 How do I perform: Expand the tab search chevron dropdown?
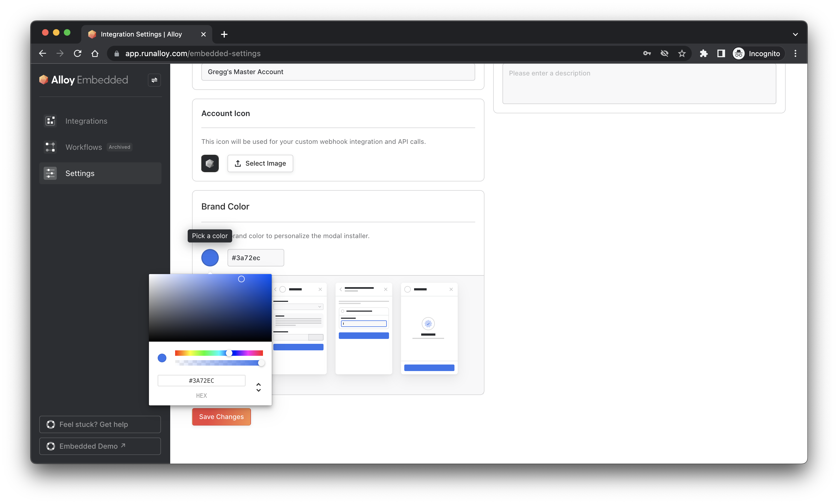[795, 34]
